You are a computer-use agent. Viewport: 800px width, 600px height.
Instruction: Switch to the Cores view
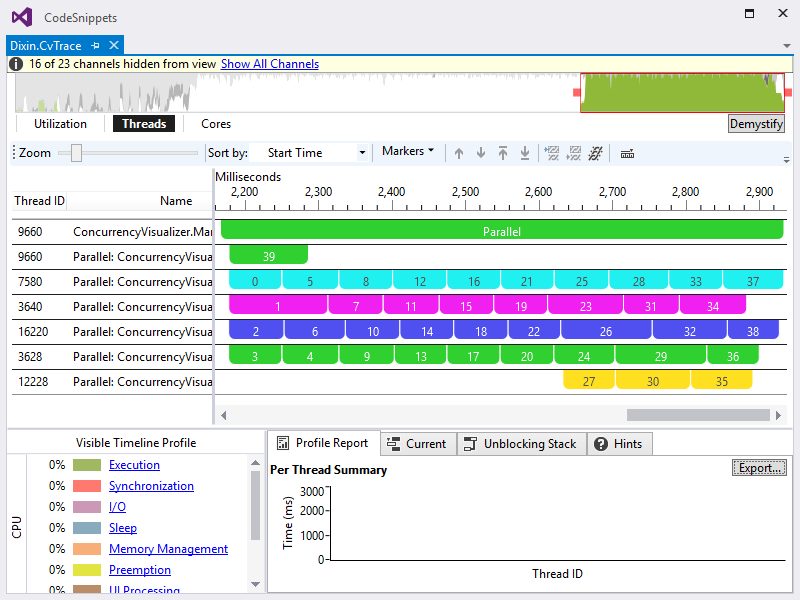coord(216,124)
